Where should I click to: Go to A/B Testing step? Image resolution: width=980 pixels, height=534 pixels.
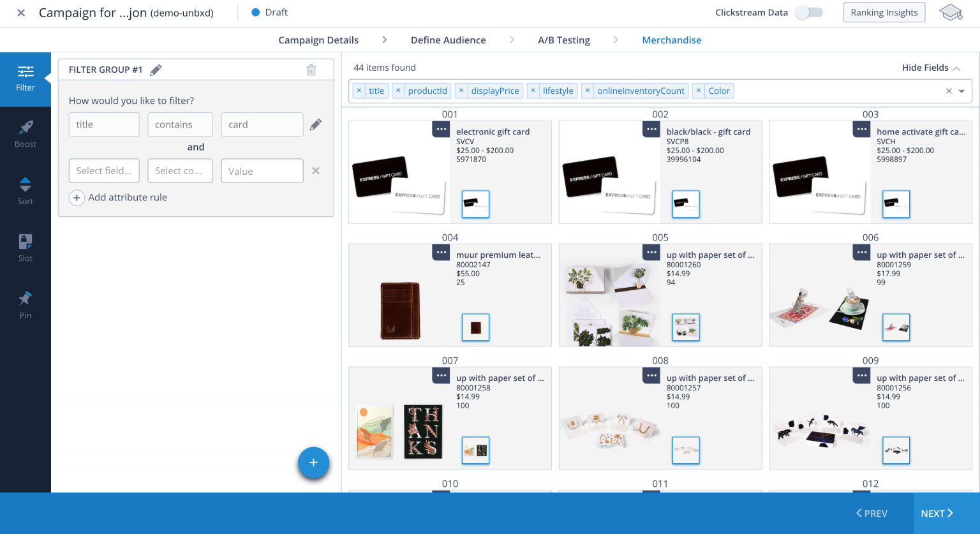pyautogui.click(x=564, y=40)
